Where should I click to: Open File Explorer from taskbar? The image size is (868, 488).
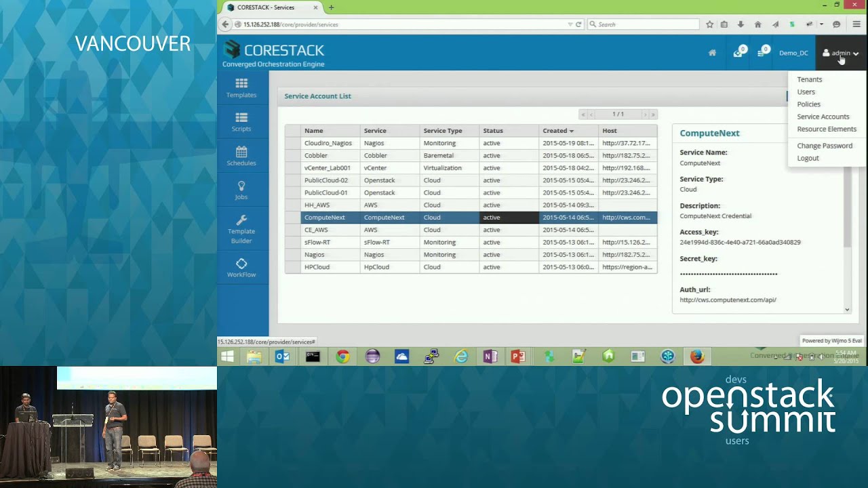[x=254, y=357]
